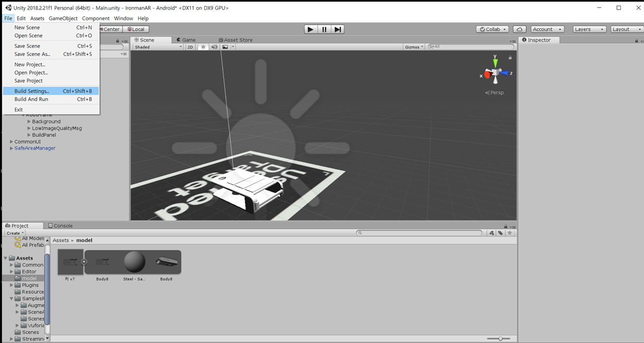Screen dimensions: 644x343
Task: Select the Steel material sphere thumbnail
Action: click(134, 262)
